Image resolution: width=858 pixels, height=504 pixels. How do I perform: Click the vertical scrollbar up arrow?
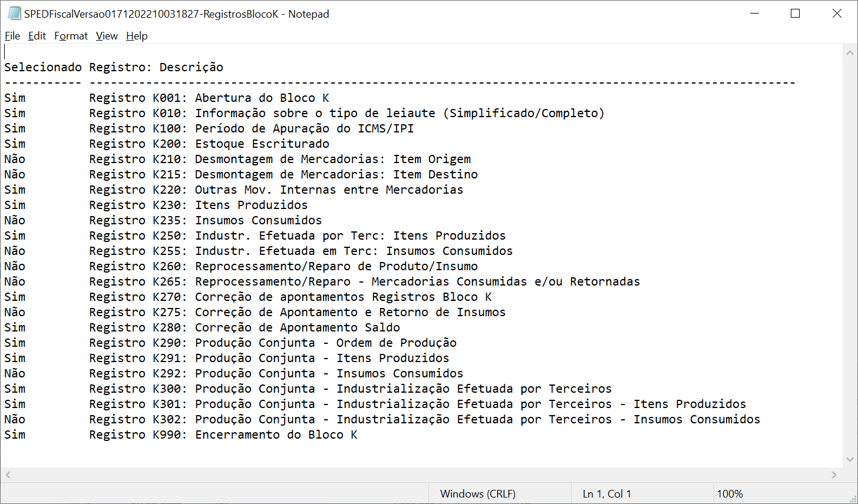pos(850,52)
